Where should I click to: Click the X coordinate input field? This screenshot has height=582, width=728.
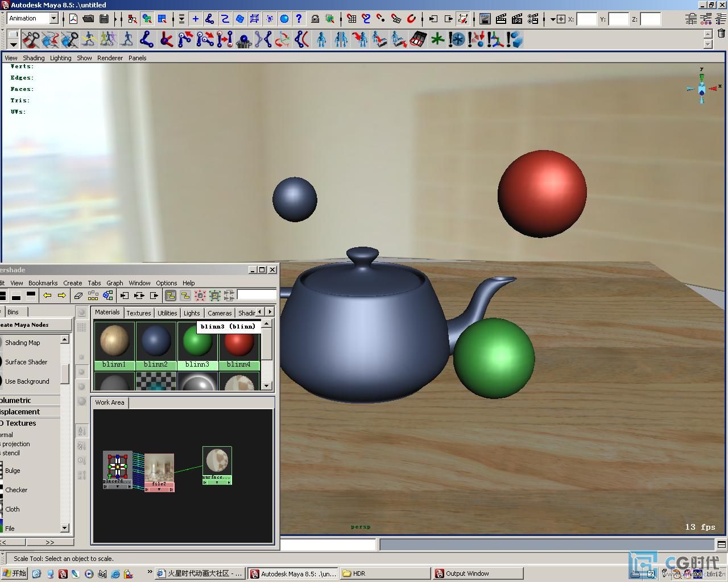point(586,19)
